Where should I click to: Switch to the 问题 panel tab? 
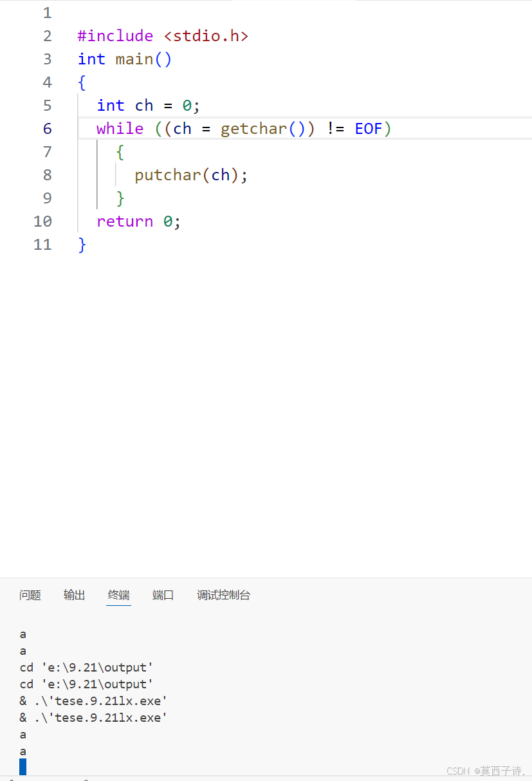coord(30,595)
